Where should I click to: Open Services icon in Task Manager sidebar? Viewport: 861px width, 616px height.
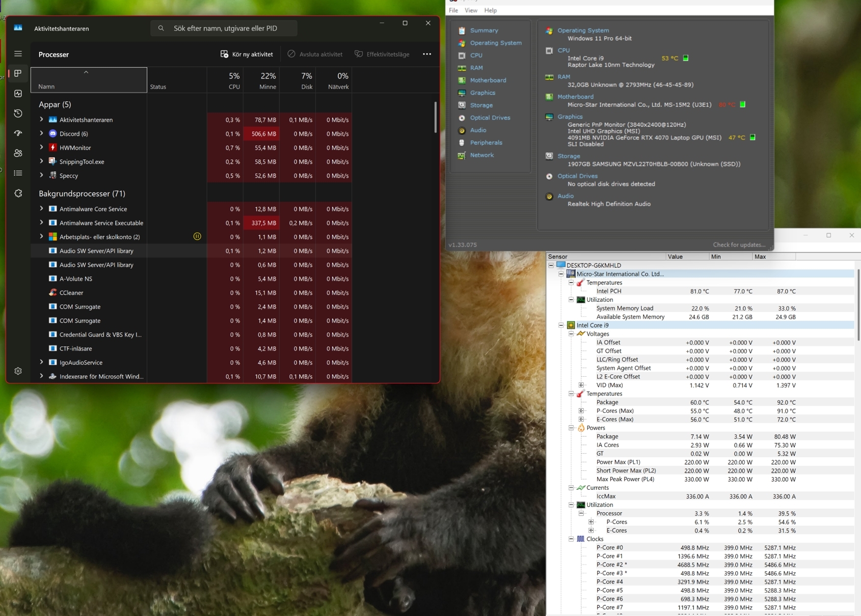tap(18, 193)
